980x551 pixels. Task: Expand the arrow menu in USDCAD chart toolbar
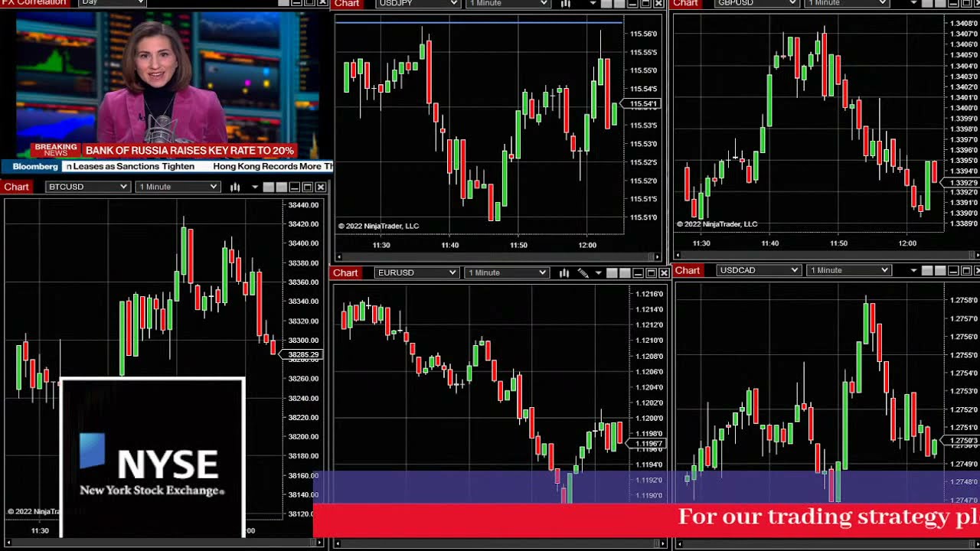tap(913, 270)
